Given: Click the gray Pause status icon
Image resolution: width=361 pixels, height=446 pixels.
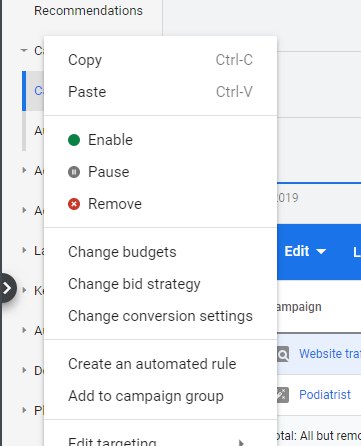Looking at the screenshot, I should (x=74, y=172).
